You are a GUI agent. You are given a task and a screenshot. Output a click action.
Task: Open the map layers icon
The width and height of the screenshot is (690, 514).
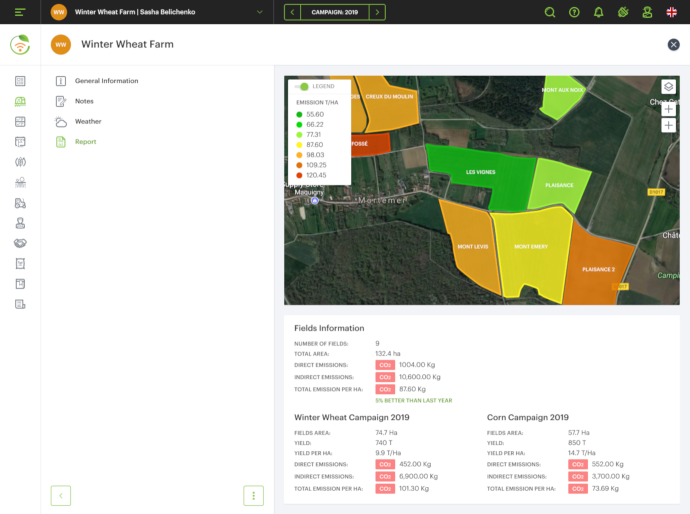(x=668, y=87)
